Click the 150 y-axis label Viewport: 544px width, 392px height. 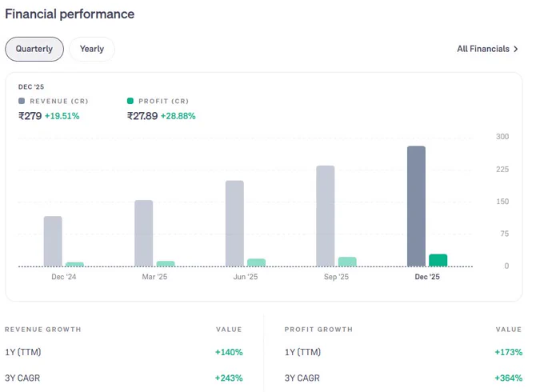502,202
